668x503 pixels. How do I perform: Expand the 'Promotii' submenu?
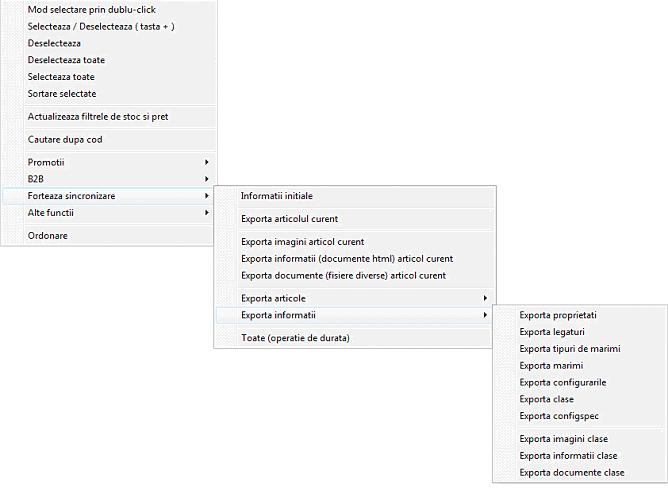coord(46,162)
